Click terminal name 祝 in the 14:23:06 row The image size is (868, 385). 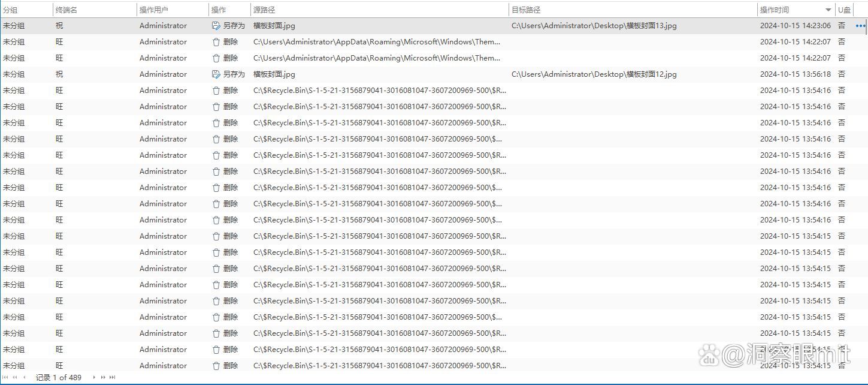coord(59,26)
